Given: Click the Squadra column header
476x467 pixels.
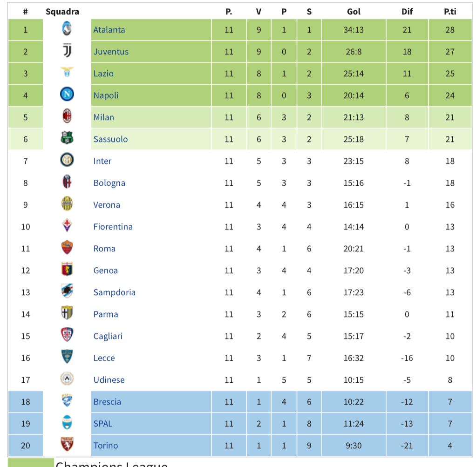Looking at the screenshot, I should [x=62, y=12].
